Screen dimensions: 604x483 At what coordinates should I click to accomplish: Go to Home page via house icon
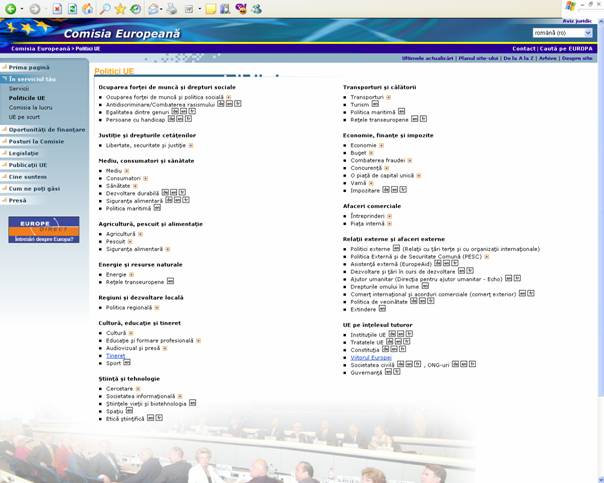(x=88, y=8)
